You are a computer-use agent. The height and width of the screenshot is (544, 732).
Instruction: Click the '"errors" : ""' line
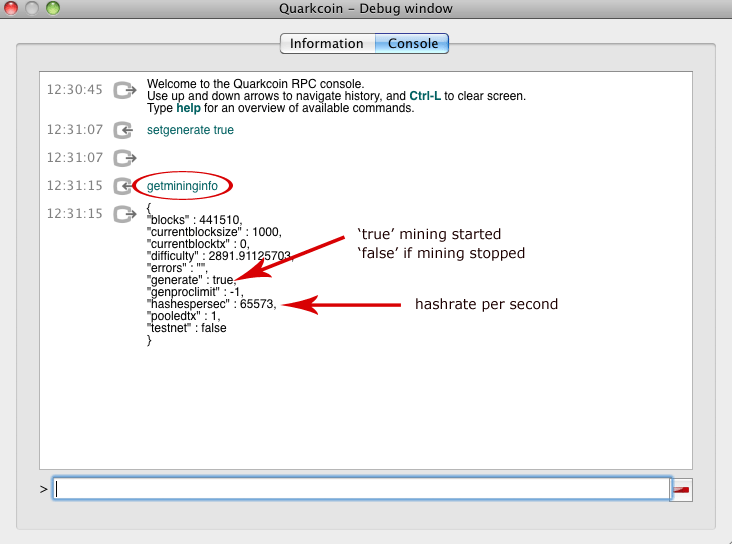click(177, 268)
